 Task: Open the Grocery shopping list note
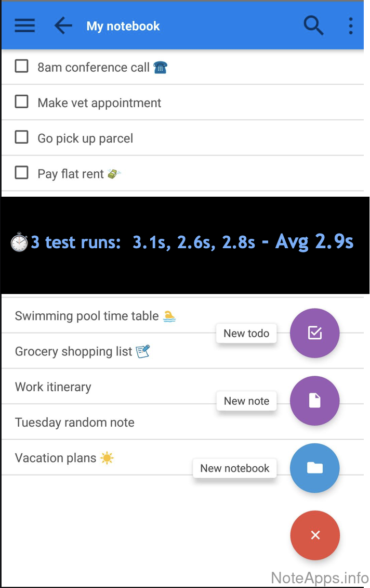pos(74,352)
